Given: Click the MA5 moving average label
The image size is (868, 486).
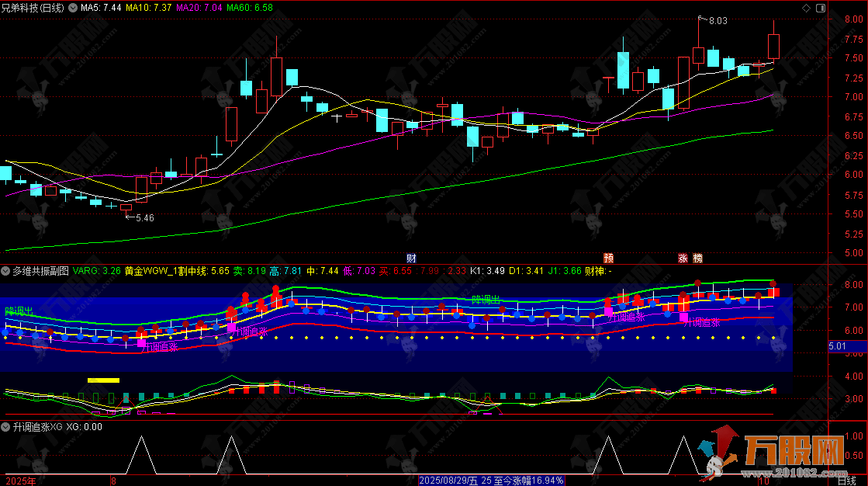Looking at the screenshot, I should point(101,7).
